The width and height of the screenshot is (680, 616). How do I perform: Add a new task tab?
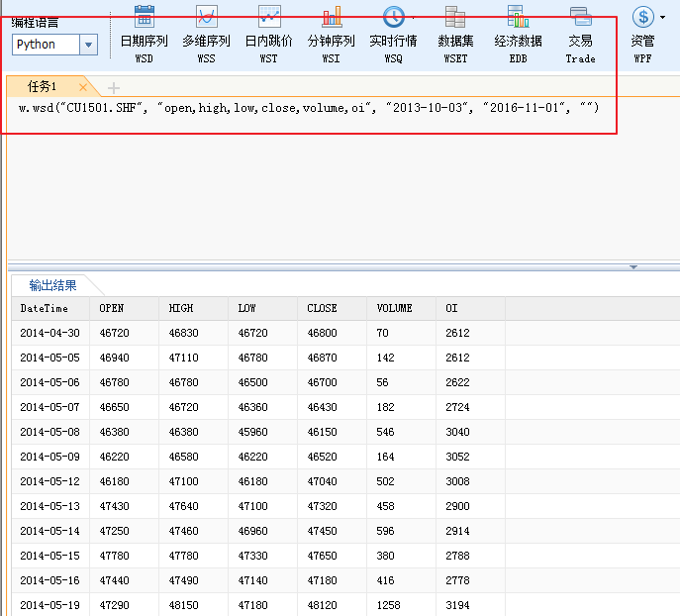tap(114, 88)
